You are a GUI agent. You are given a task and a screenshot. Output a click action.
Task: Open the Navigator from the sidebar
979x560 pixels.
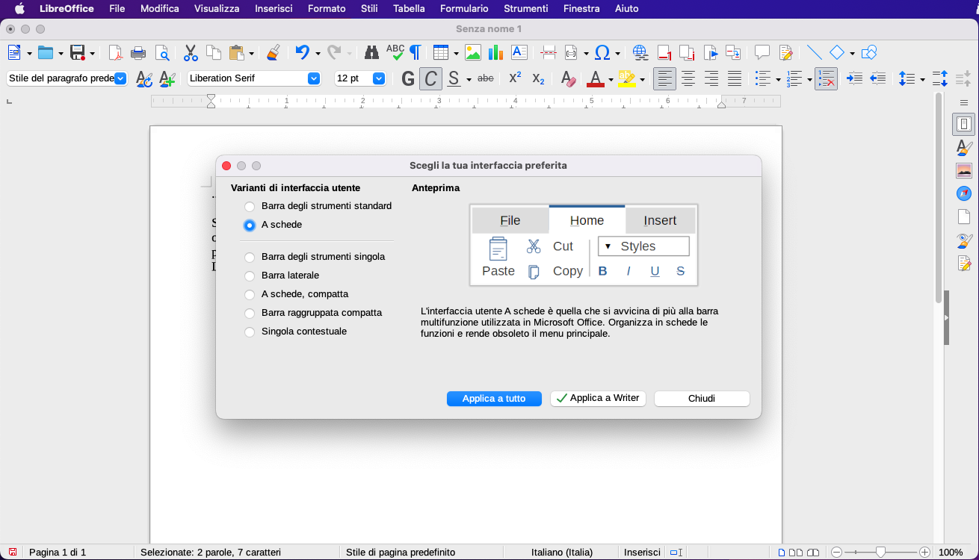(964, 193)
